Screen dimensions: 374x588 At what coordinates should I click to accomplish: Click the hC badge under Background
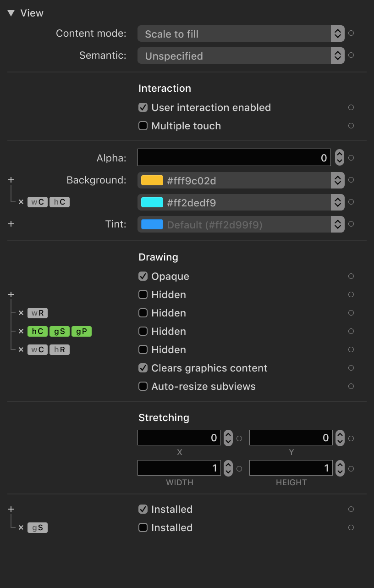pyautogui.click(x=59, y=202)
